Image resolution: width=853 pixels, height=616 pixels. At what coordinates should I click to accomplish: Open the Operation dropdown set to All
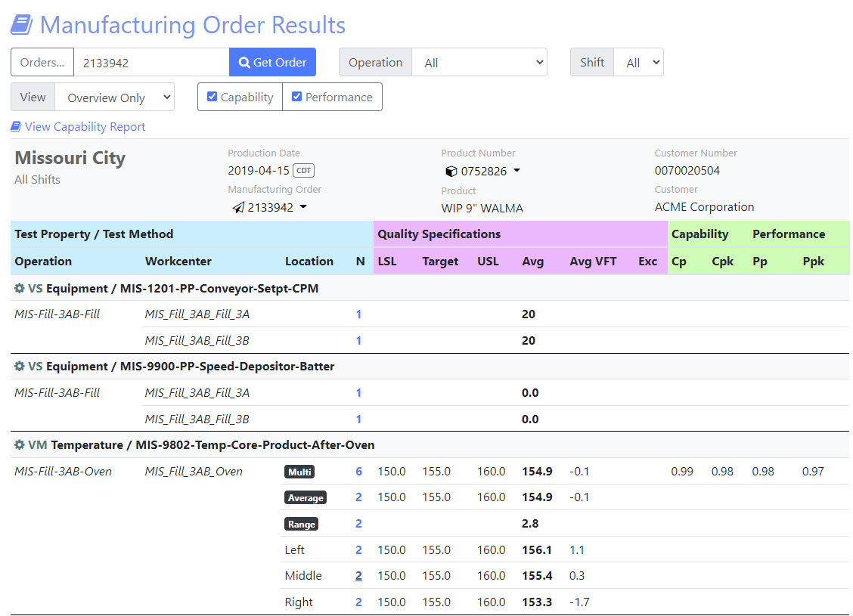click(479, 63)
